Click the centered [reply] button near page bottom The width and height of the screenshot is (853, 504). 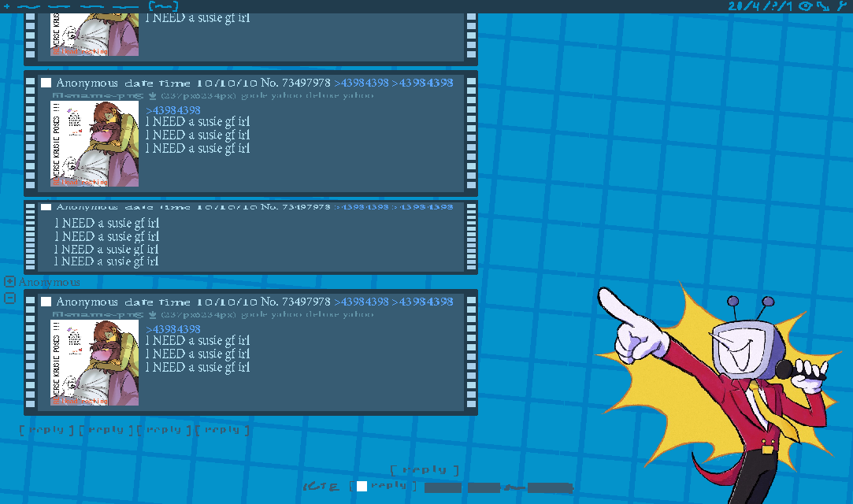(425, 470)
